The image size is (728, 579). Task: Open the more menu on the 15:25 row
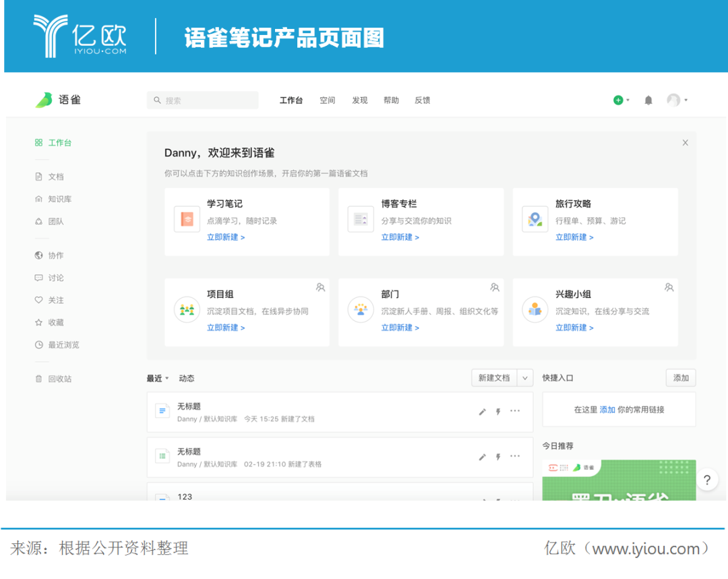click(x=515, y=411)
